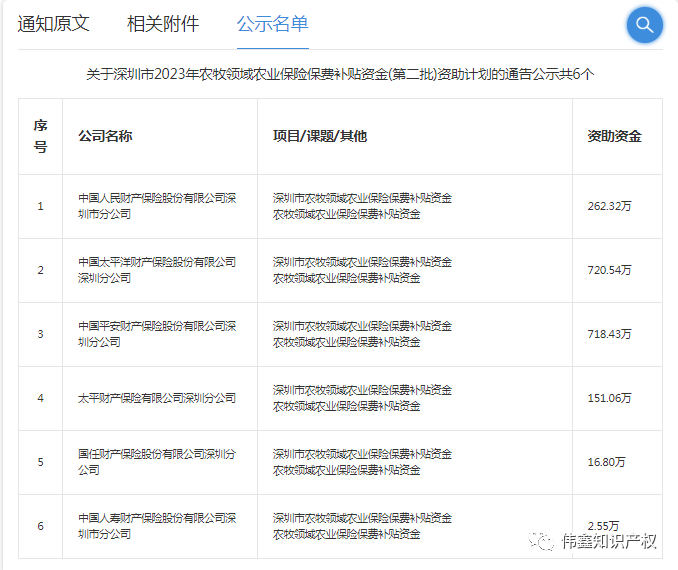Click the blue search icon button

644,25
